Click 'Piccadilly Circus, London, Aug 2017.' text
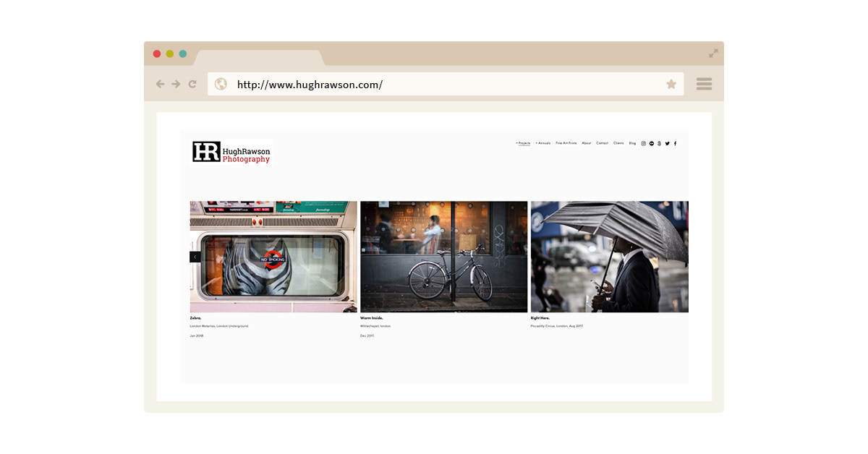Viewport: 868px width, 454px height. pos(557,326)
